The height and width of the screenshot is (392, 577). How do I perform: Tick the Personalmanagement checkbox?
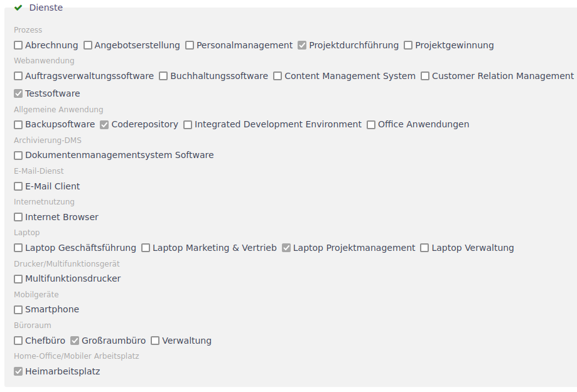pyautogui.click(x=190, y=45)
